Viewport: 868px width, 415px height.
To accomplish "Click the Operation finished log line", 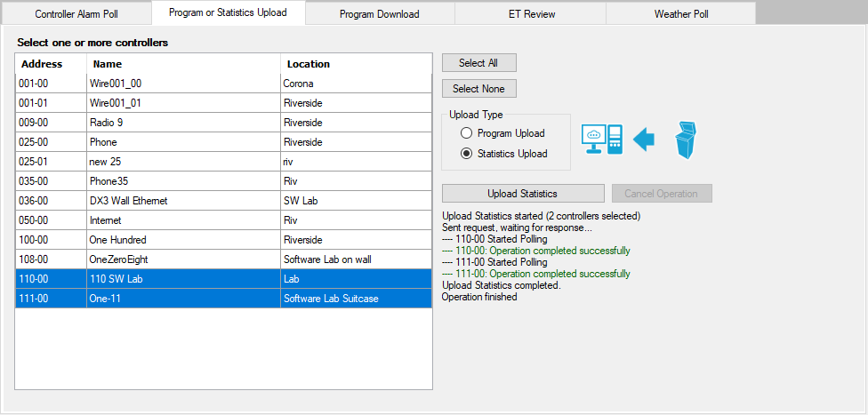I will 479,297.
